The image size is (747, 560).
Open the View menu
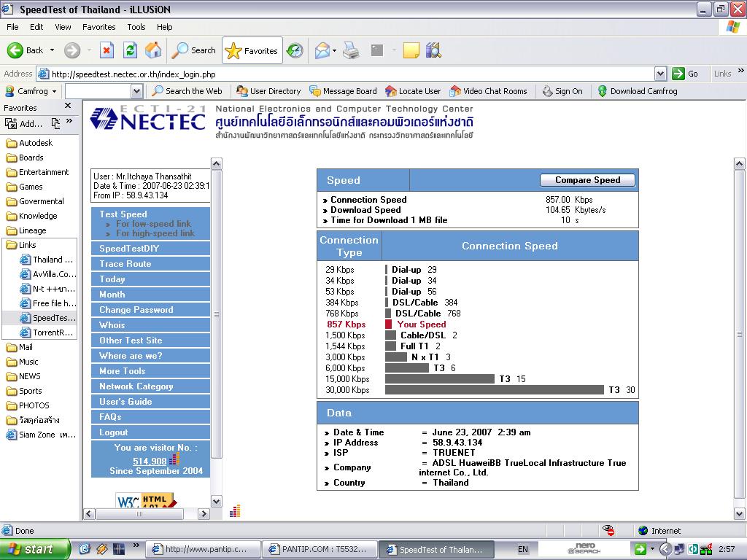pyautogui.click(x=63, y=27)
